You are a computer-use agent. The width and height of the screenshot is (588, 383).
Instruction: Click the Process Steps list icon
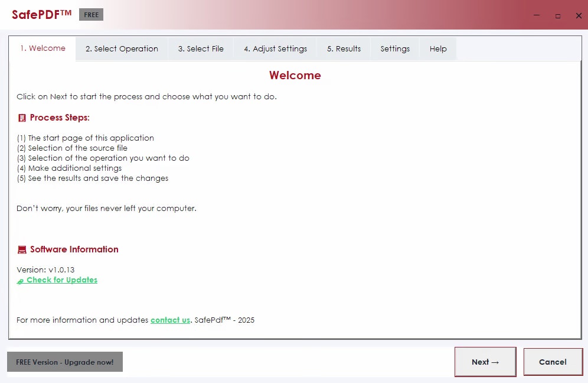22,118
